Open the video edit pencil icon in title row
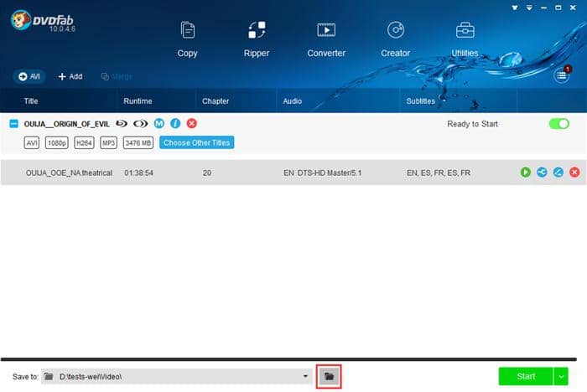The image size is (587, 392). [x=558, y=172]
